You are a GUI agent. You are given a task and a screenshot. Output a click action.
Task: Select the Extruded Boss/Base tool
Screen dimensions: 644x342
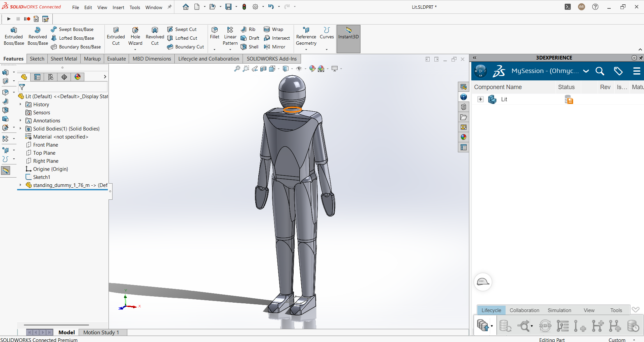[13, 36]
